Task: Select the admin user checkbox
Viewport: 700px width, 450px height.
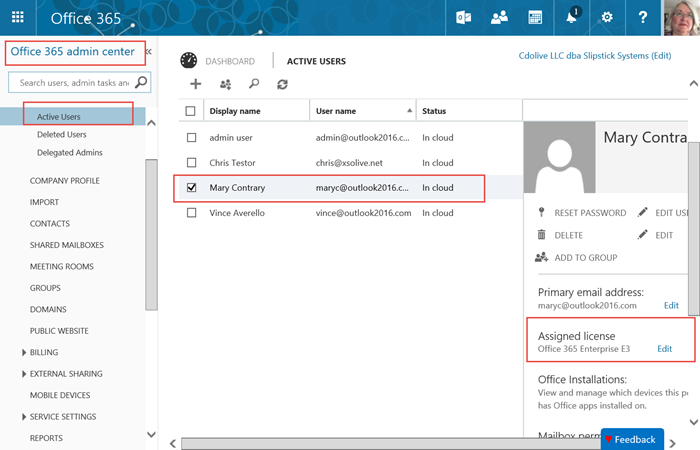Action: coord(192,136)
